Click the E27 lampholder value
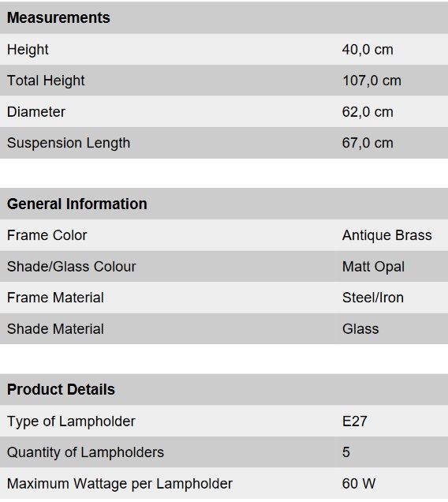 pyautogui.click(x=355, y=421)
